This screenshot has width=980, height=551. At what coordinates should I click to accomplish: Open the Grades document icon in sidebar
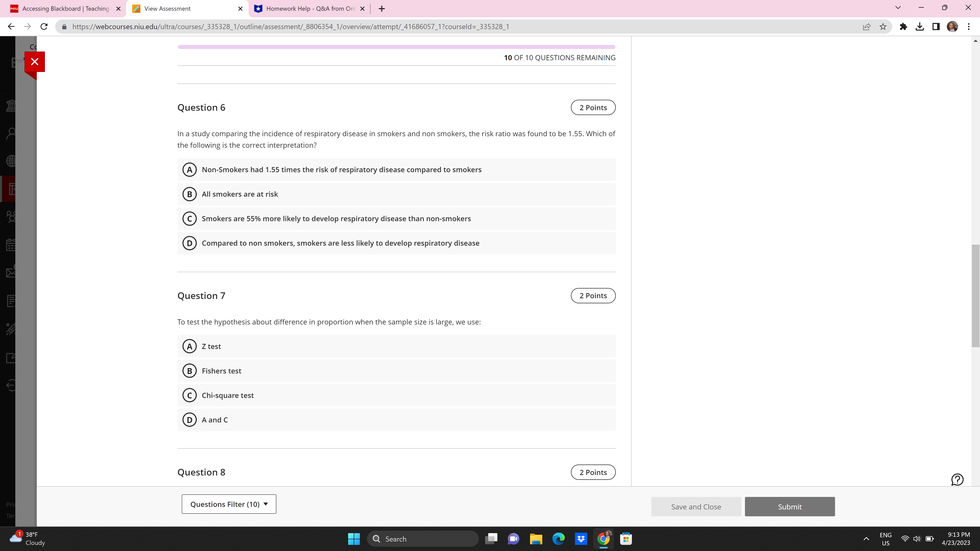(11, 301)
